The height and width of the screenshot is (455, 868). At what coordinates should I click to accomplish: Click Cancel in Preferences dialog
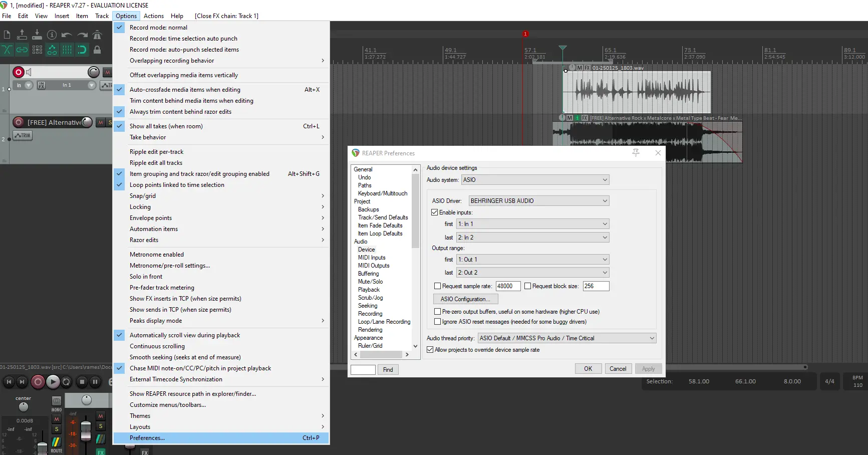click(x=618, y=369)
